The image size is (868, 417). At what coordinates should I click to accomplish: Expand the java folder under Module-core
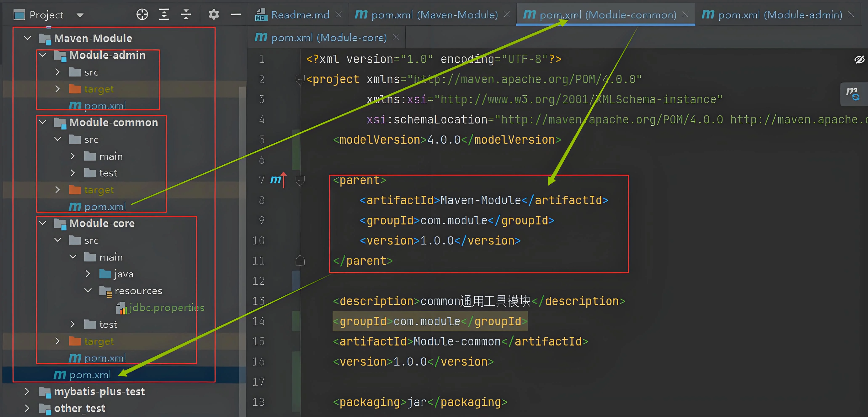[88, 274]
